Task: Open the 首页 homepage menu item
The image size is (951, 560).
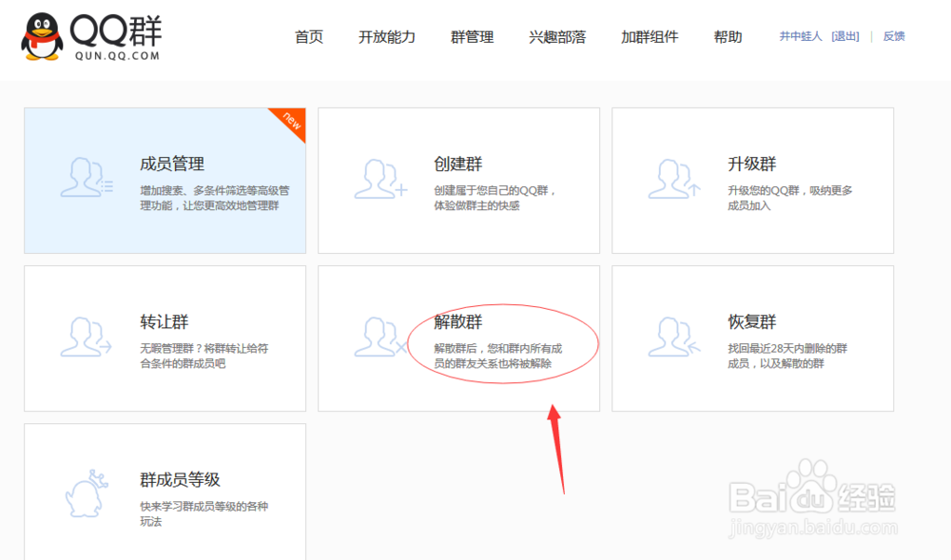Action: [309, 37]
